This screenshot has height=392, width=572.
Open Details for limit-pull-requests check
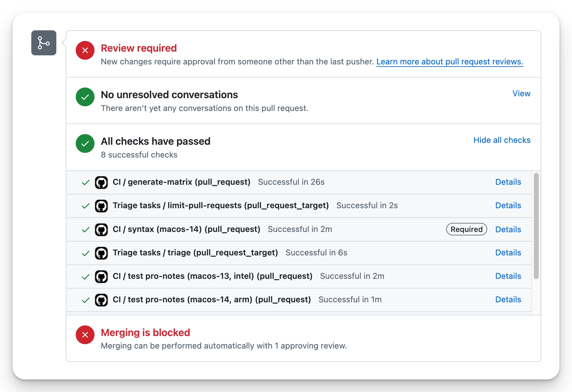[508, 205]
